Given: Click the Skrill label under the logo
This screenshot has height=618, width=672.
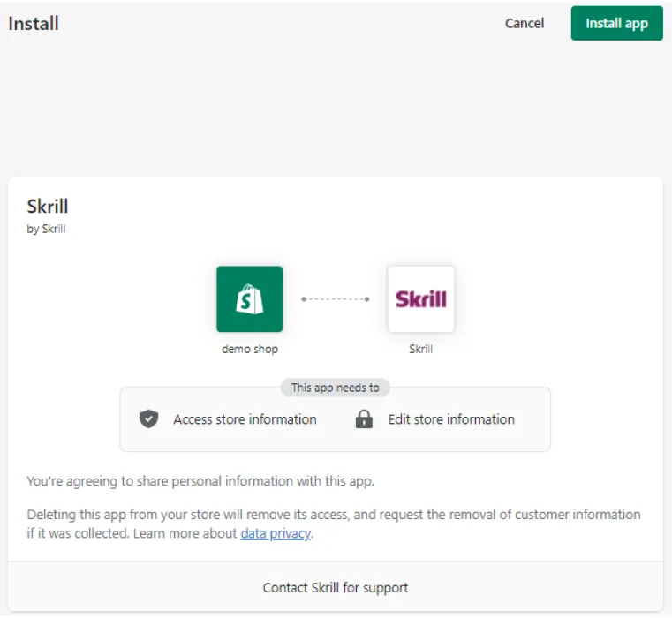Looking at the screenshot, I should pos(420,349).
